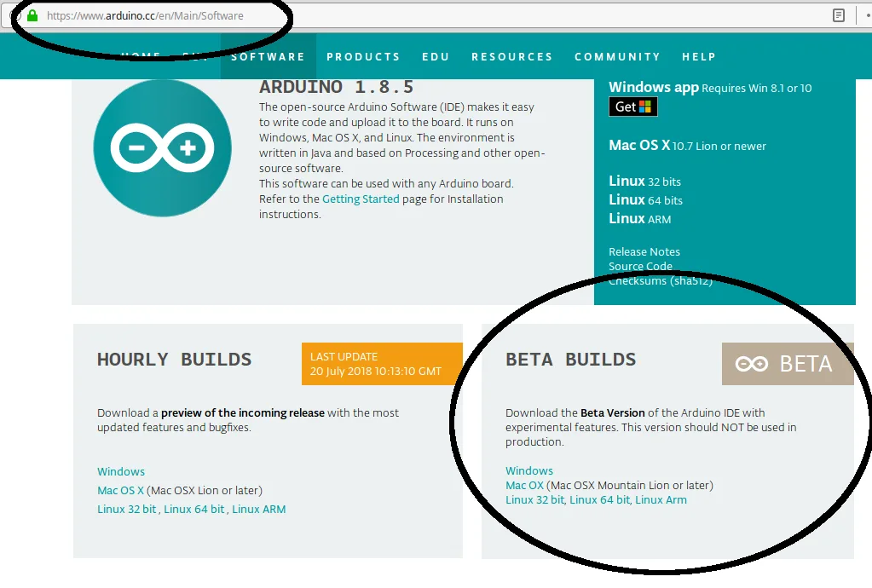Image resolution: width=872 pixels, height=588 pixels.
Task: Click the HOURLY BUILDS heading
Action: (174, 360)
